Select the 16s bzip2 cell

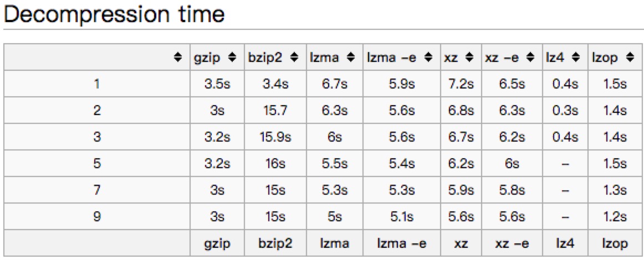click(x=276, y=164)
